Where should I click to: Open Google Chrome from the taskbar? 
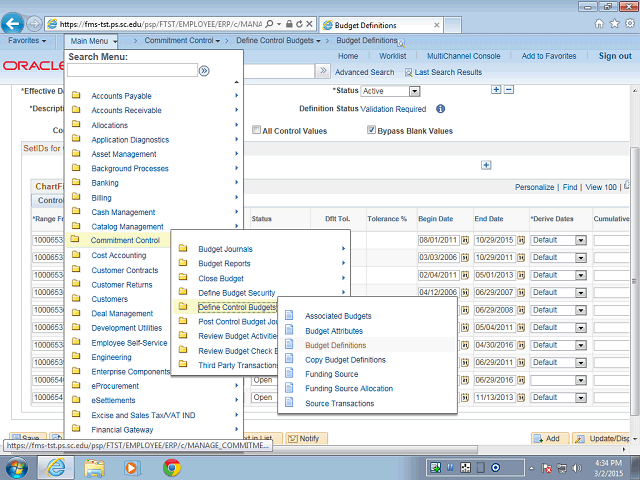(171, 466)
